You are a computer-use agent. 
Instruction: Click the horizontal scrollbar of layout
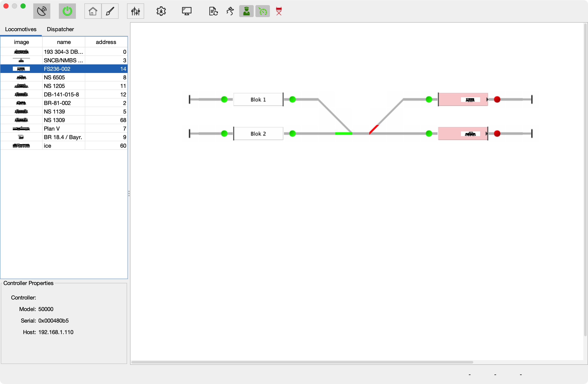(x=302, y=362)
